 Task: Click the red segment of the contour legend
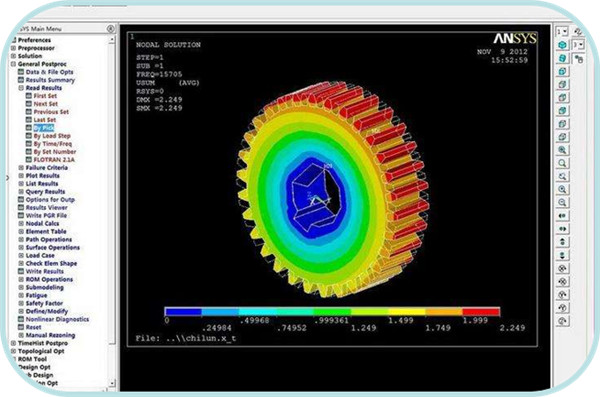point(481,312)
